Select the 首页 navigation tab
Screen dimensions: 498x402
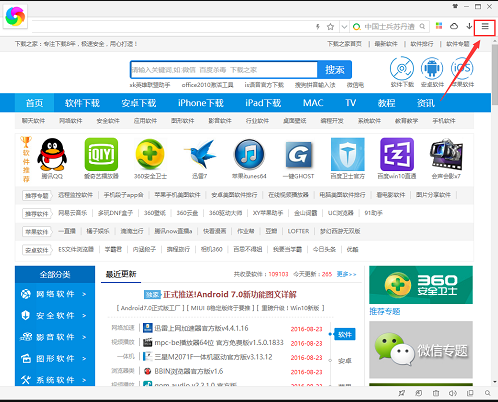click(x=34, y=103)
